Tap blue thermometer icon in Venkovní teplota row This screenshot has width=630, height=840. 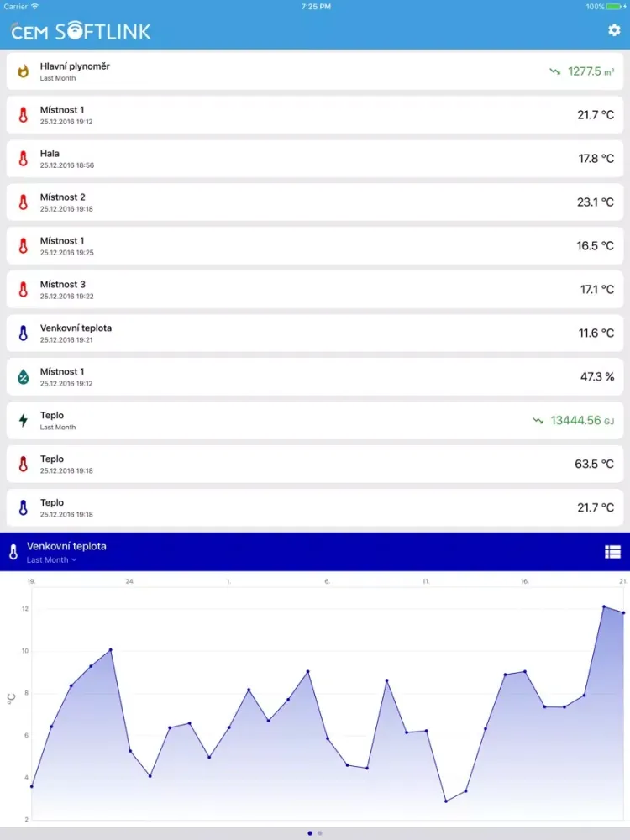[x=23, y=333]
